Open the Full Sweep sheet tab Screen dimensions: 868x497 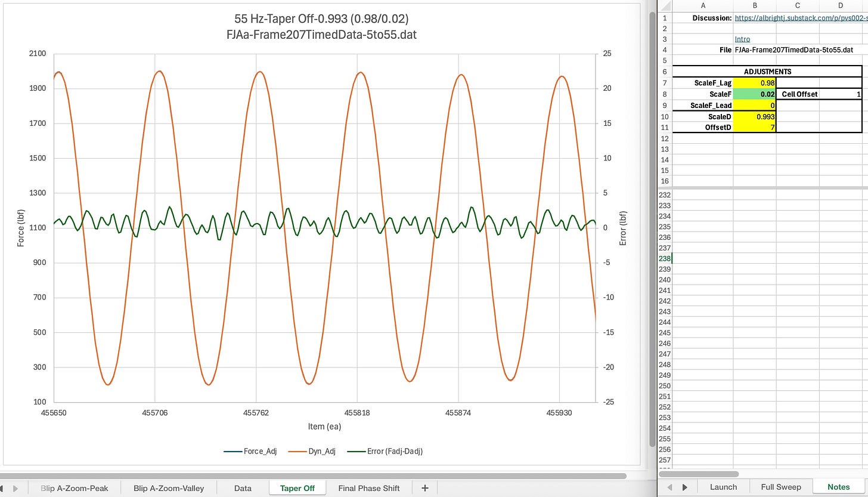tap(780, 487)
